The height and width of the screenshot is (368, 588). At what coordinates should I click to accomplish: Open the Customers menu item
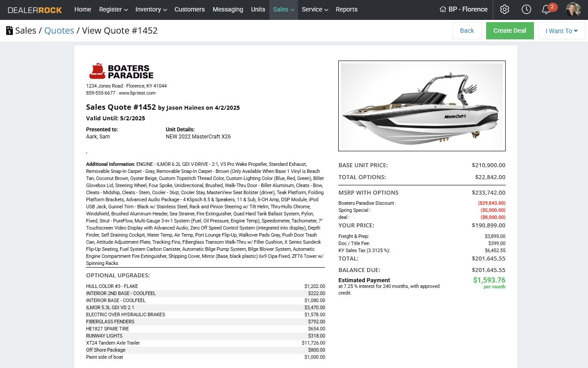pyautogui.click(x=190, y=9)
